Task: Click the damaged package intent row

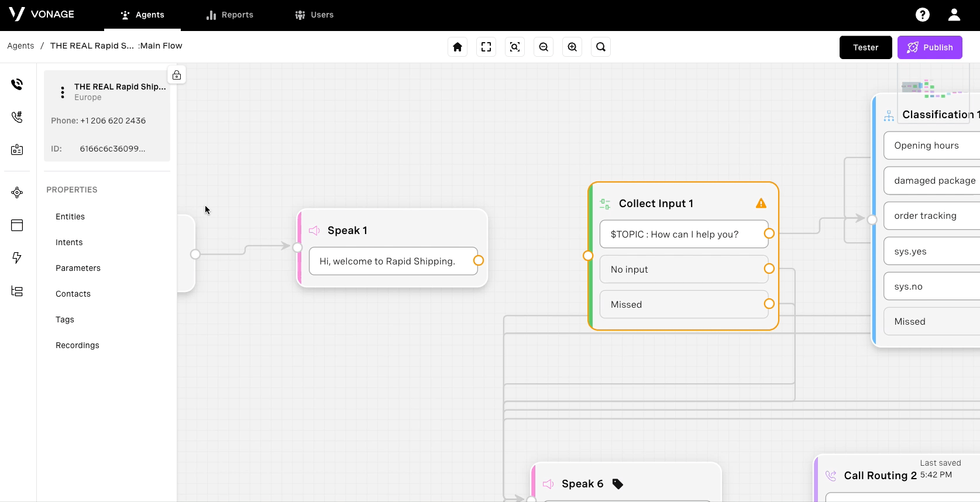Action: tap(932, 181)
